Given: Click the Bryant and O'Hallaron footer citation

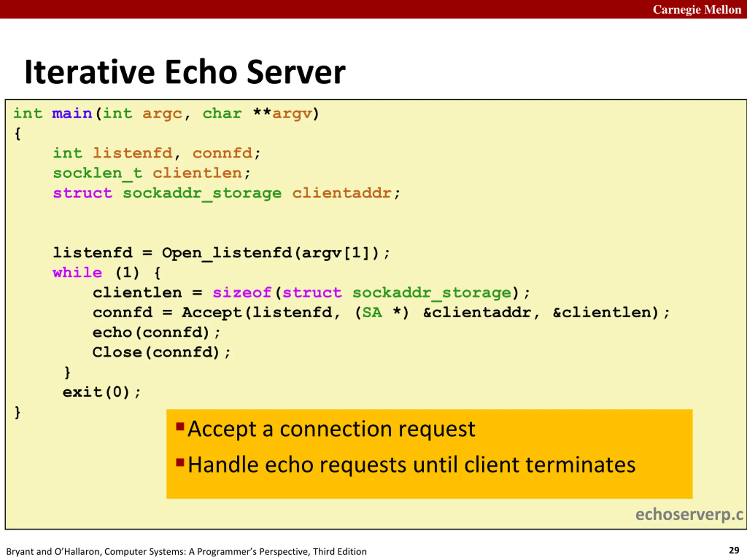Looking at the screenshot, I should click(186, 552).
